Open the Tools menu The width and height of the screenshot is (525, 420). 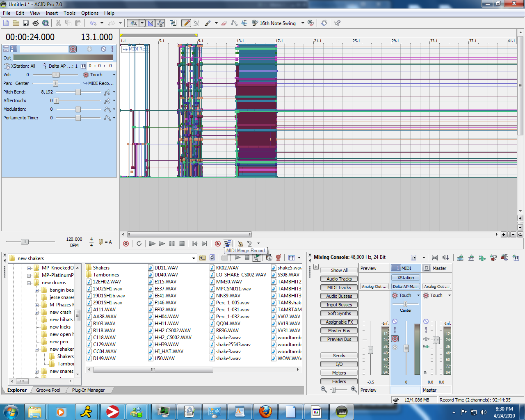pos(69,13)
